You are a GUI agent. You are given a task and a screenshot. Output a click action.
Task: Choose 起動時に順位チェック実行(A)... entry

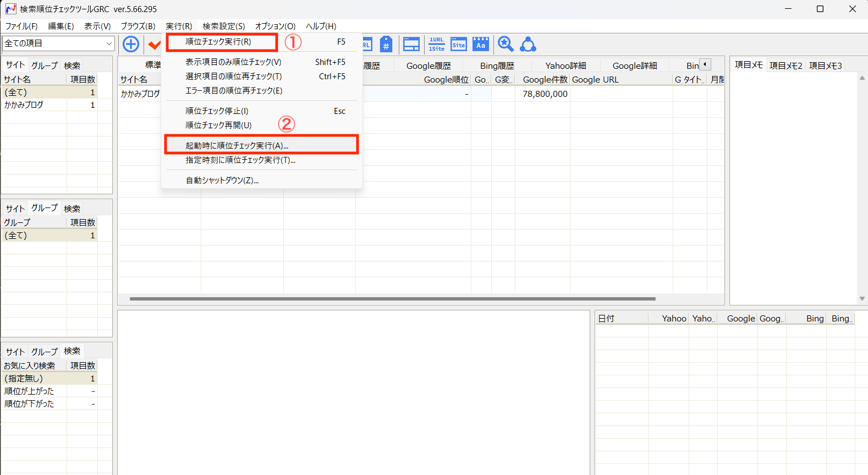tap(261, 146)
